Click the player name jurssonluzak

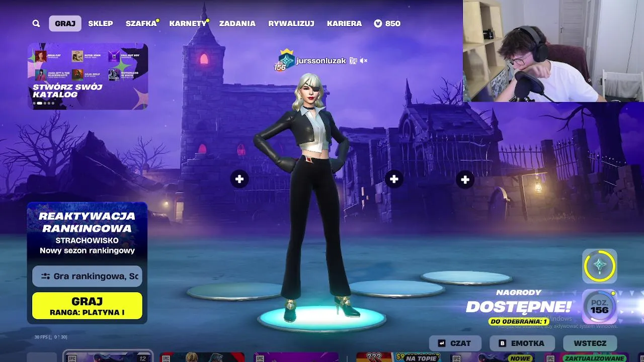point(321,61)
